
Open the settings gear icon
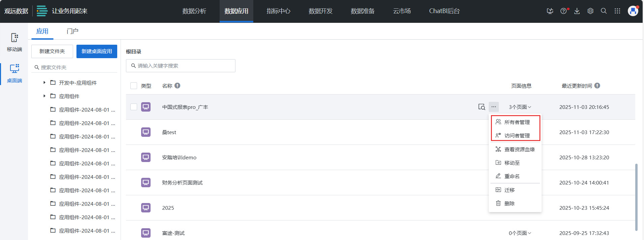coord(590,11)
